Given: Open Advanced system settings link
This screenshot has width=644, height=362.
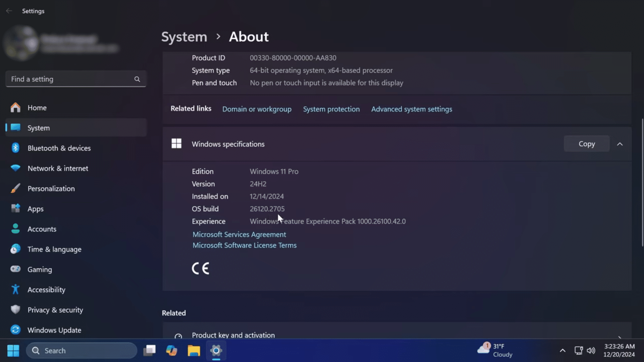Looking at the screenshot, I should [412, 109].
